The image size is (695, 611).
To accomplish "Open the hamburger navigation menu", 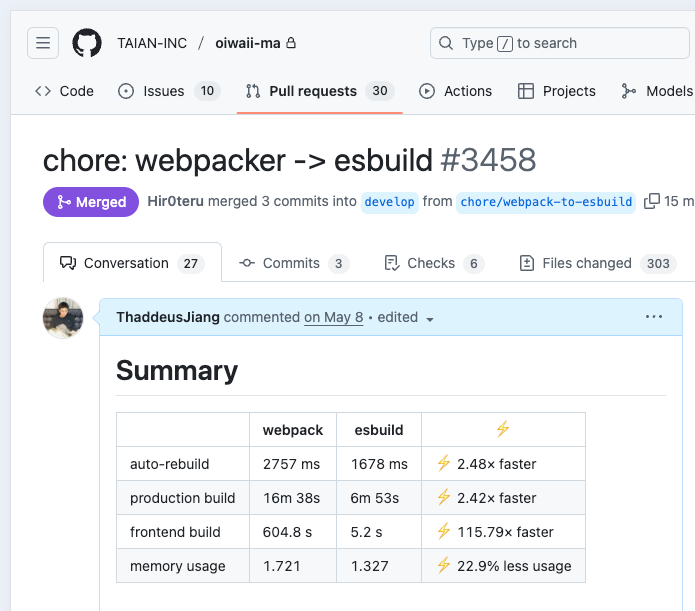I will coord(43,43).
